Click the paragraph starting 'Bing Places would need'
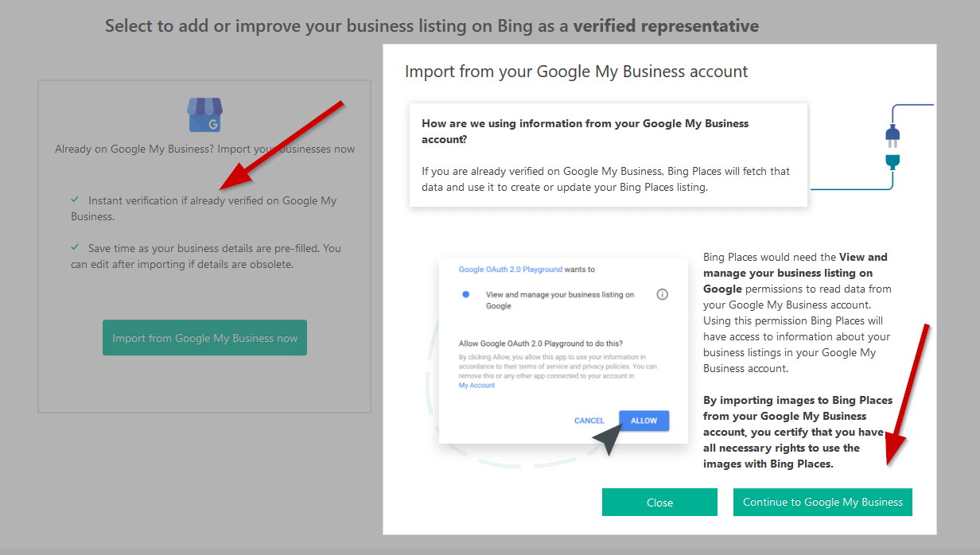980x555 pixels. click(797, 312)
